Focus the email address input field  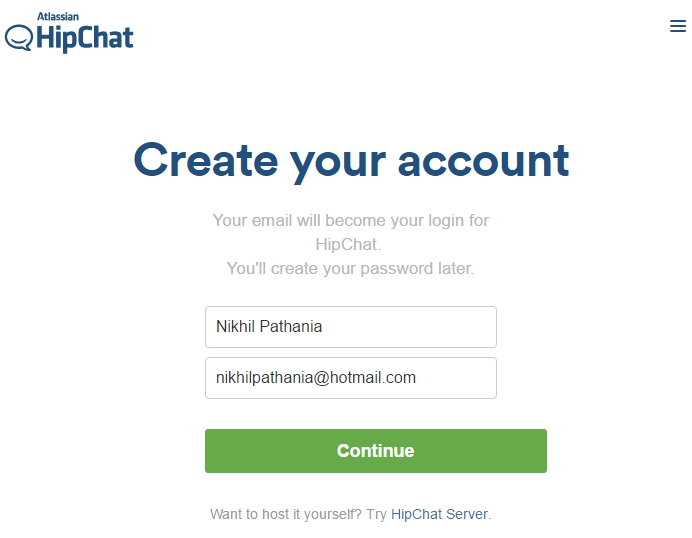coord(350,378)
